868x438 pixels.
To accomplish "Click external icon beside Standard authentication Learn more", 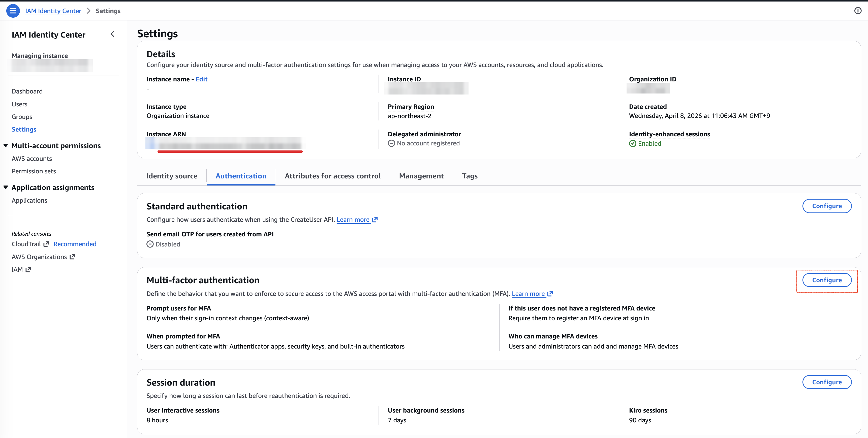I will (375, 220).
